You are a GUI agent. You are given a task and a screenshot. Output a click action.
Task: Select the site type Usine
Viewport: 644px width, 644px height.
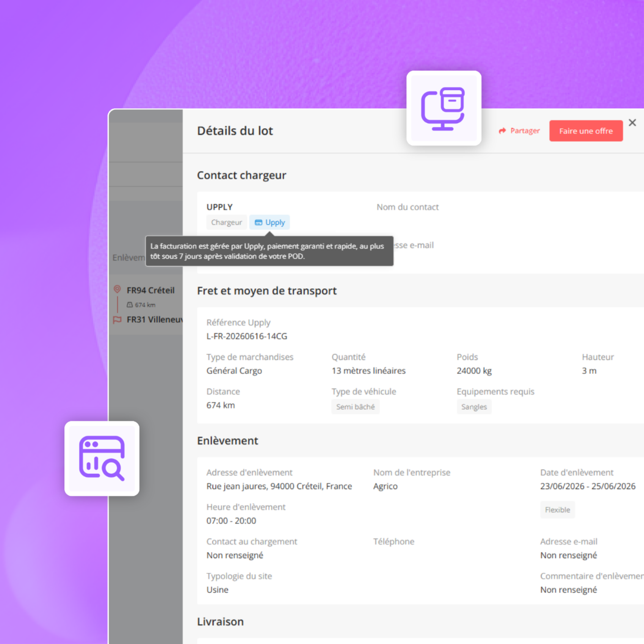[217, 590]
